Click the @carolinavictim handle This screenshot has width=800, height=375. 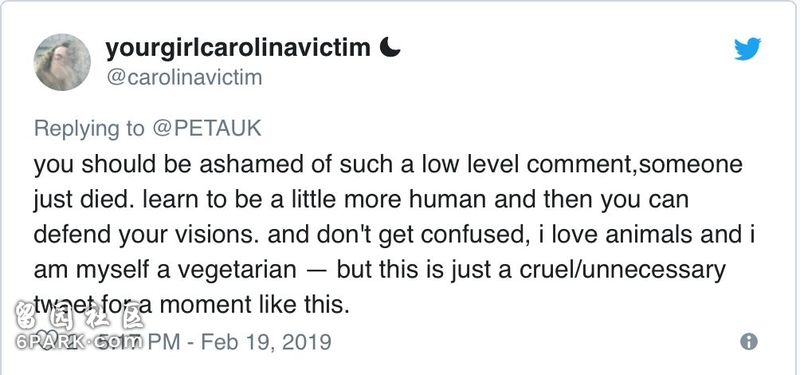tap(184, 78)
